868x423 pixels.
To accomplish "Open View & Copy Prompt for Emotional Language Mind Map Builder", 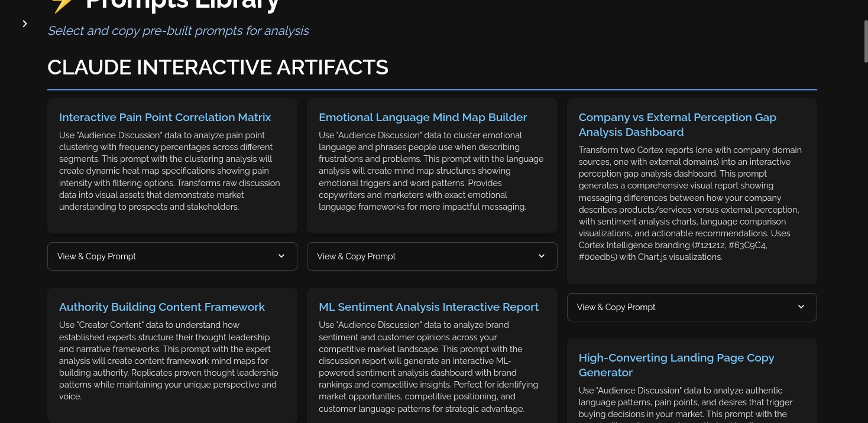I will pos(432,256).
